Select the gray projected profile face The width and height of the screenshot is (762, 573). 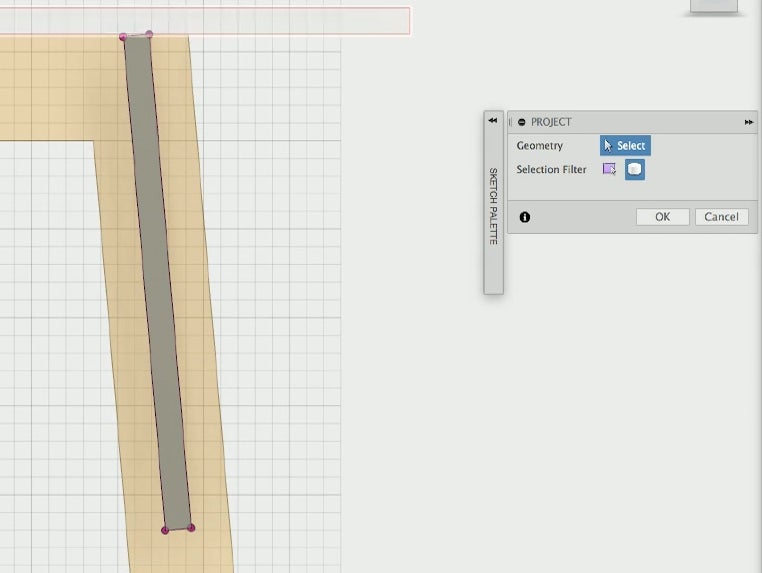157,282
